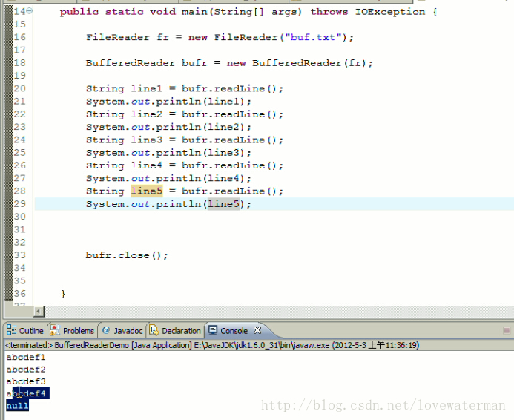Click console output line abcdef1

pyautogui.click(x=26, y=357)
